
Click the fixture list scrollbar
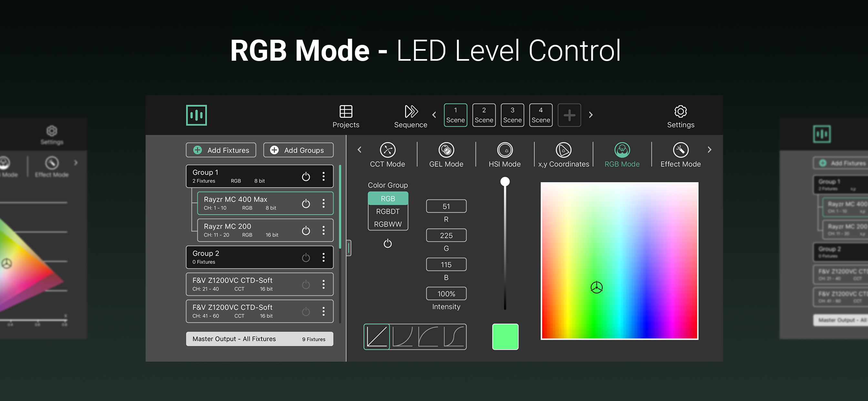[340, 207]
